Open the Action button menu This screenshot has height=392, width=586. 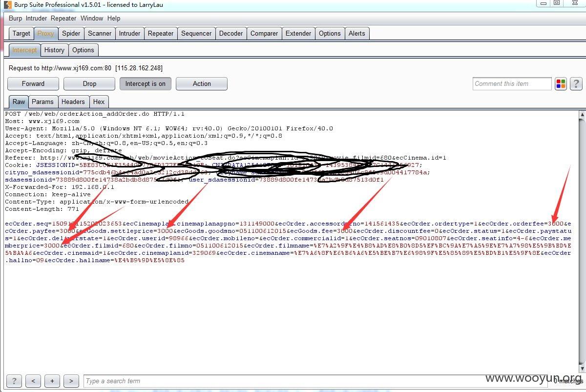point(202,84)
